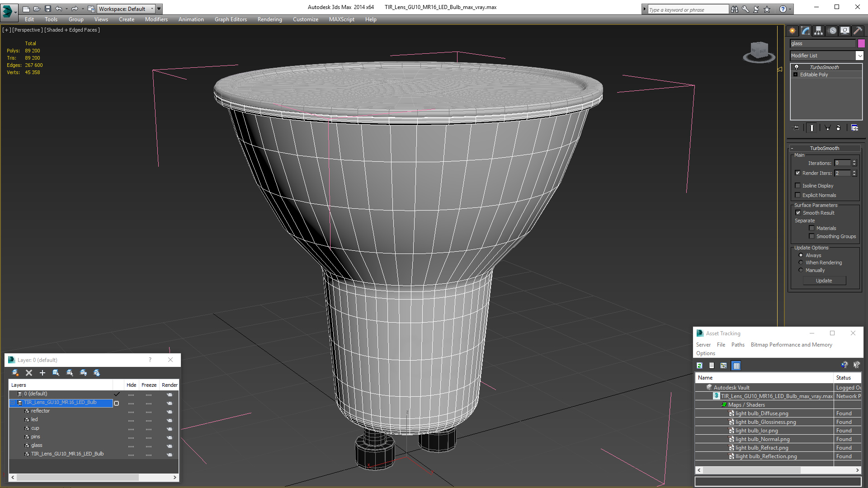Toggle TurboSmooth lightbulb visibility in modifier stack
The width and height of the screenshot is (868, 488).
point(797,67)
